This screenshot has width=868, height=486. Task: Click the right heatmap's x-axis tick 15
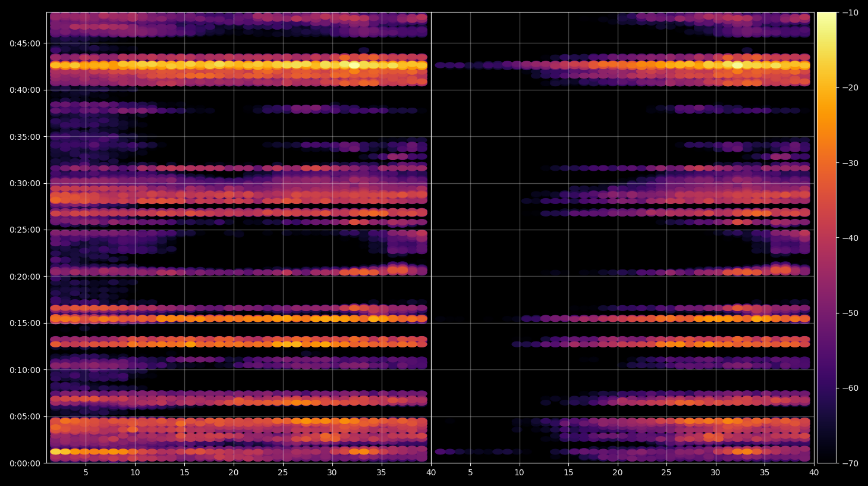pos(568,473)
